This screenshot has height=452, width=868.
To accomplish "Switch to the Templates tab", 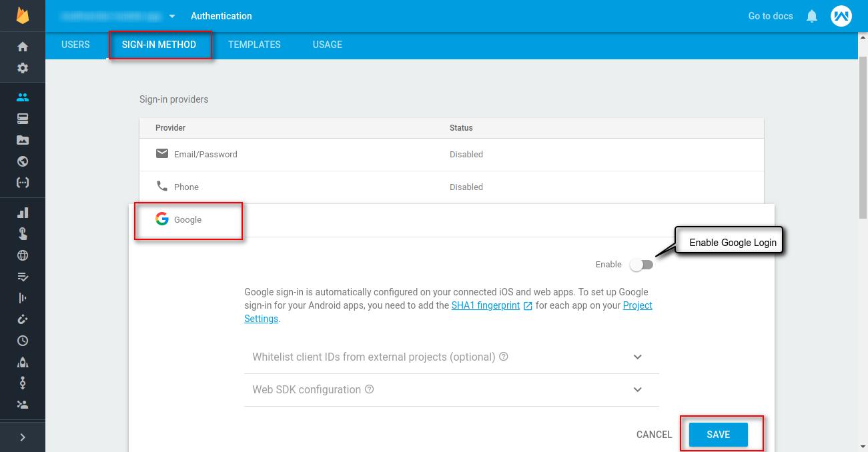I will (x=254, y=45).
